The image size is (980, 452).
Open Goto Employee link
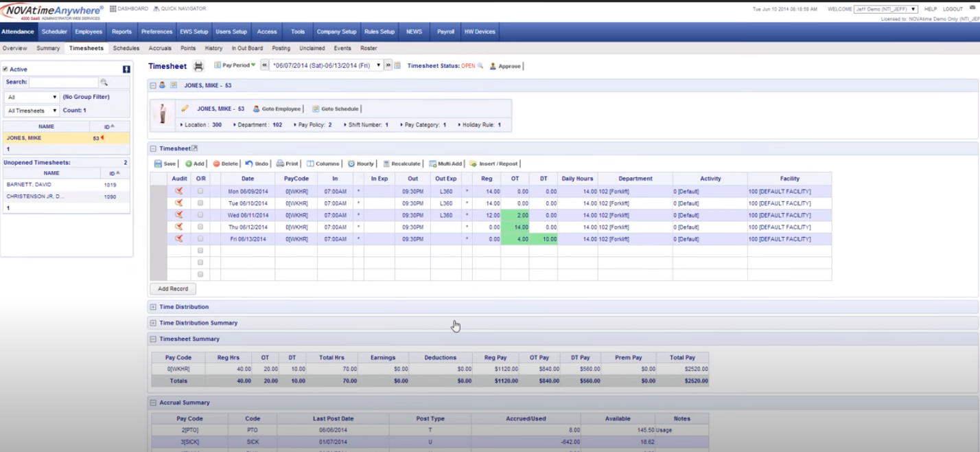coord(277,109)
